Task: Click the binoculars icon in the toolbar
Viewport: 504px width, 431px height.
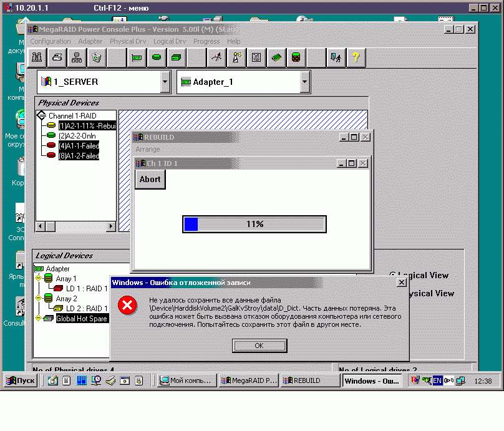Action: [x=37, y=57]
